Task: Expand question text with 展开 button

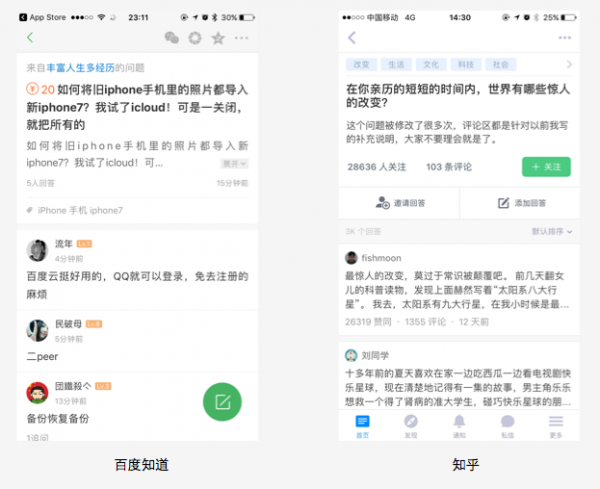Action: tap(236, 163)
